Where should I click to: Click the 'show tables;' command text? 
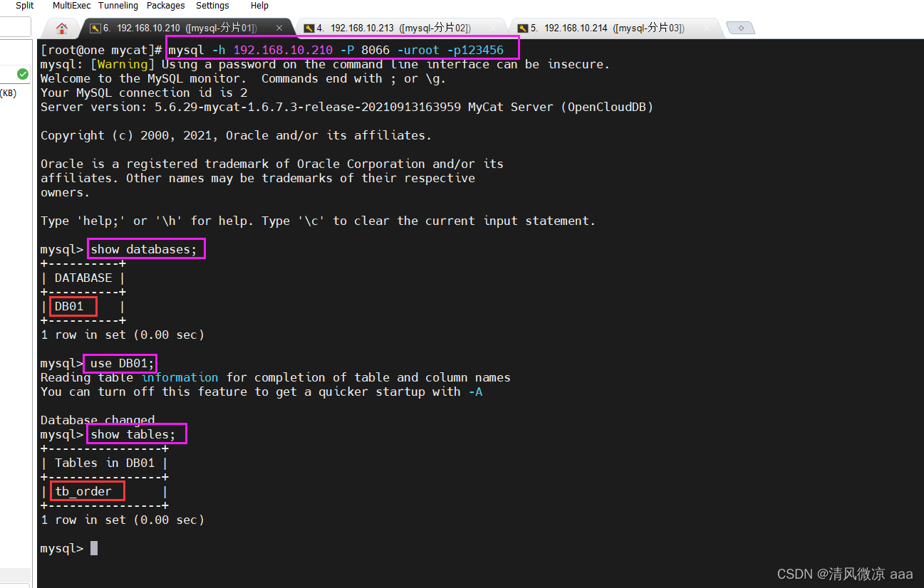point(133,434)
